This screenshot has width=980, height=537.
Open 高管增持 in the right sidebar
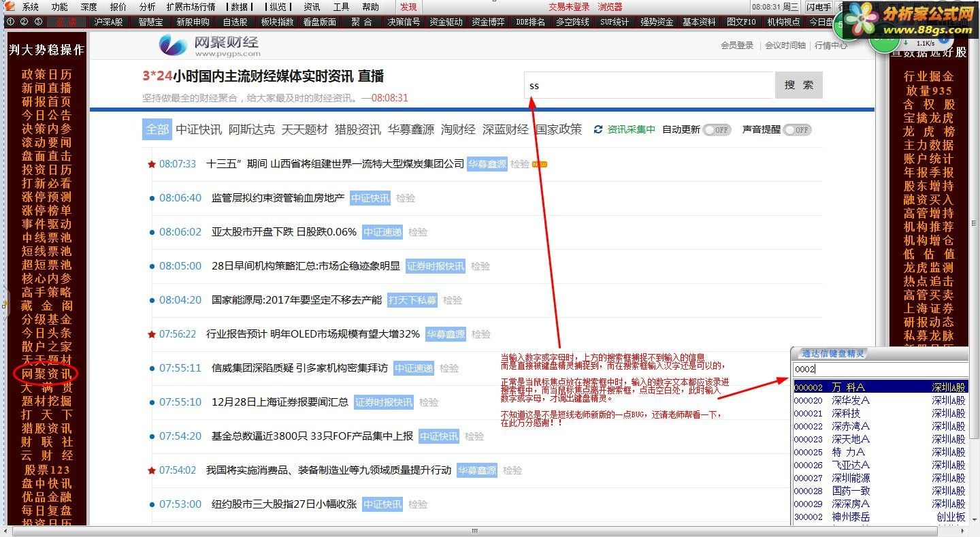(929, 213)
